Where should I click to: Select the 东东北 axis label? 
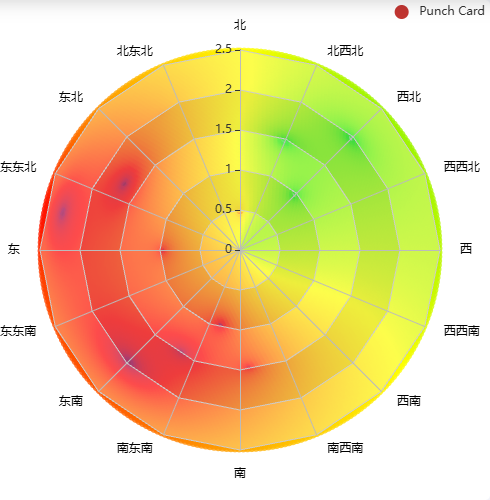tap(18, 167)
